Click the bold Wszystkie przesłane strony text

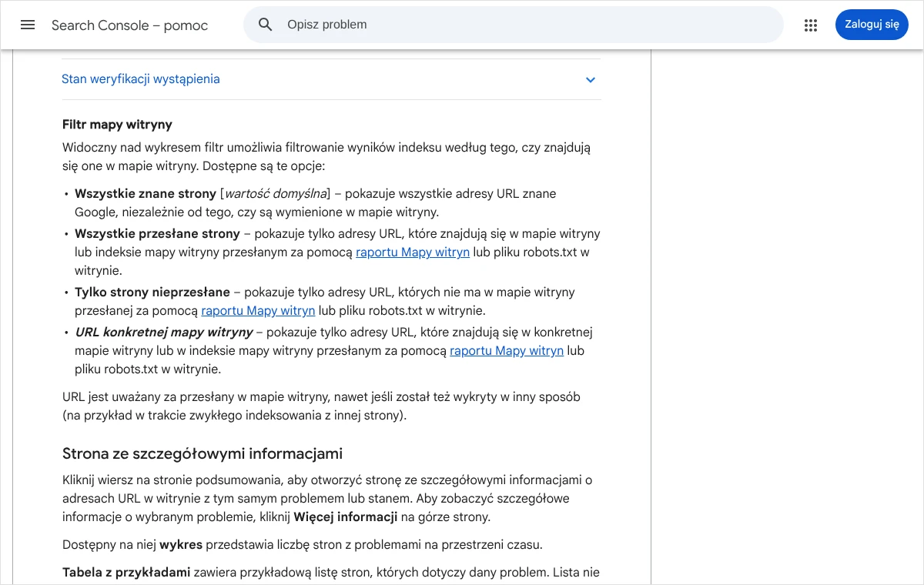click(x=157, y=234)
